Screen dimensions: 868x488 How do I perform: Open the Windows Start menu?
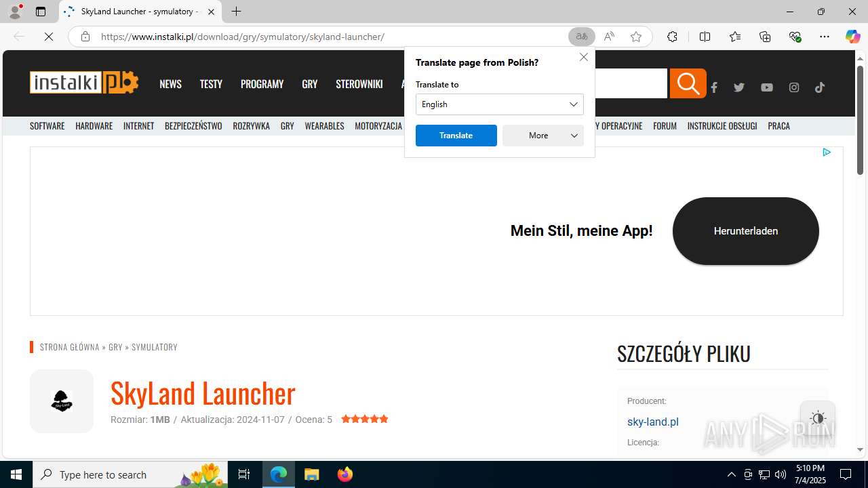(x=16, y=474)
